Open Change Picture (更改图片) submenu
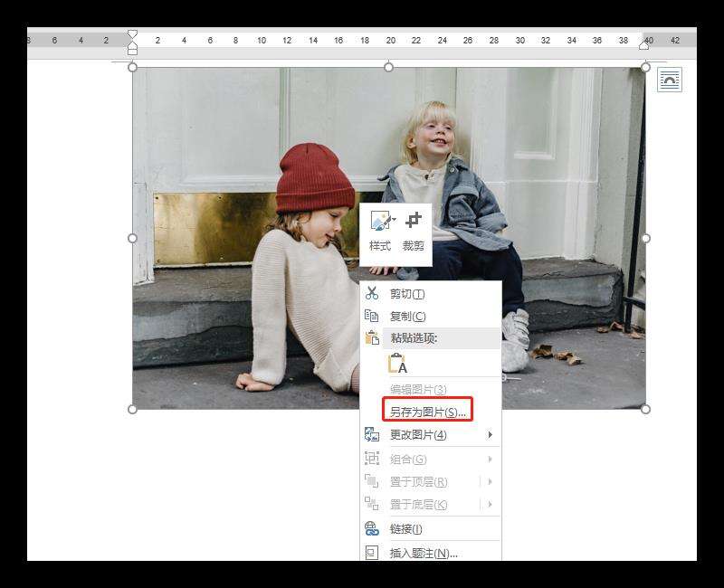 tap(431, 435)
